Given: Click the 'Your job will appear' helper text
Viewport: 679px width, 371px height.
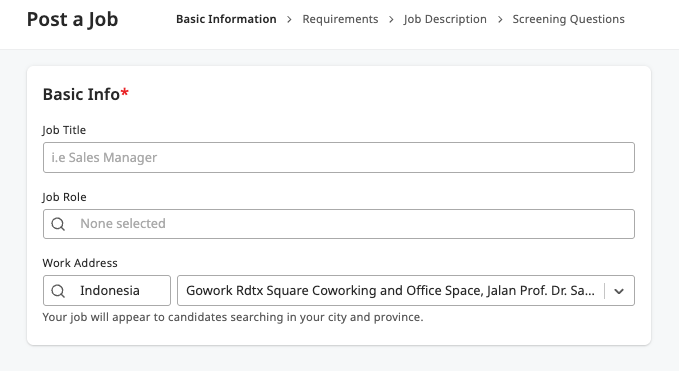Looking at the screenshot, I should click(233, 317).
